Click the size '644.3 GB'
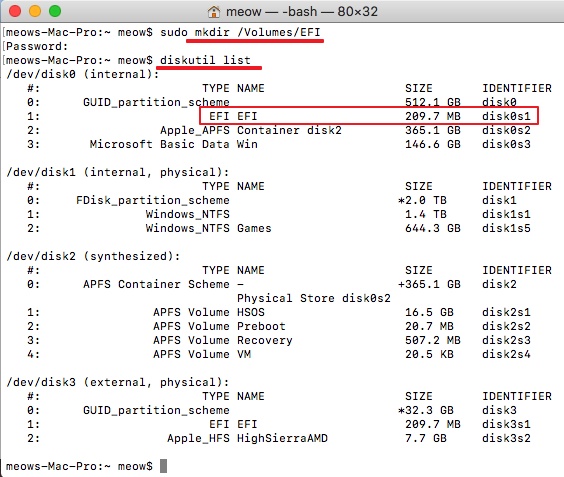Image resolution: width=564 pixels, height=477 pixels. (x=433, y=228)
